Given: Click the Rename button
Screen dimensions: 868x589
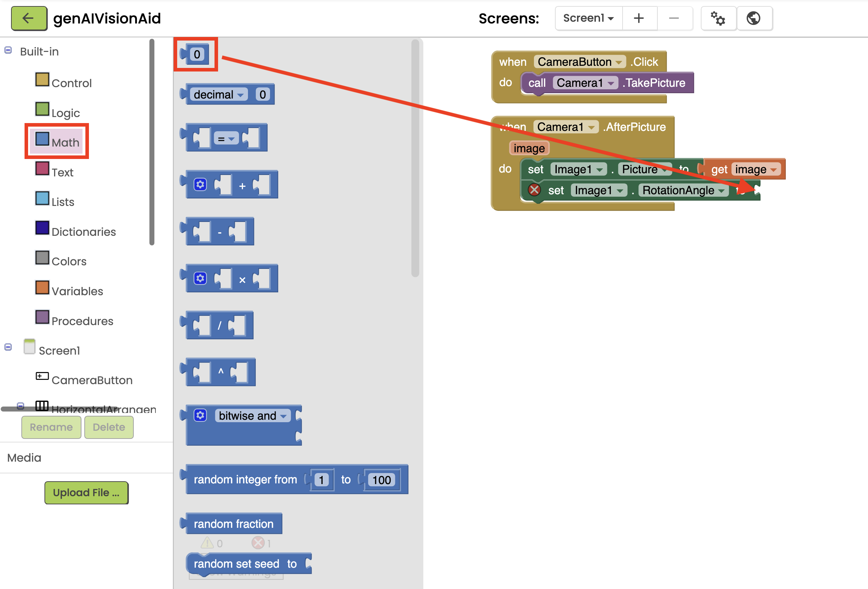Looking at the screenshot, I should pos(51,427).
